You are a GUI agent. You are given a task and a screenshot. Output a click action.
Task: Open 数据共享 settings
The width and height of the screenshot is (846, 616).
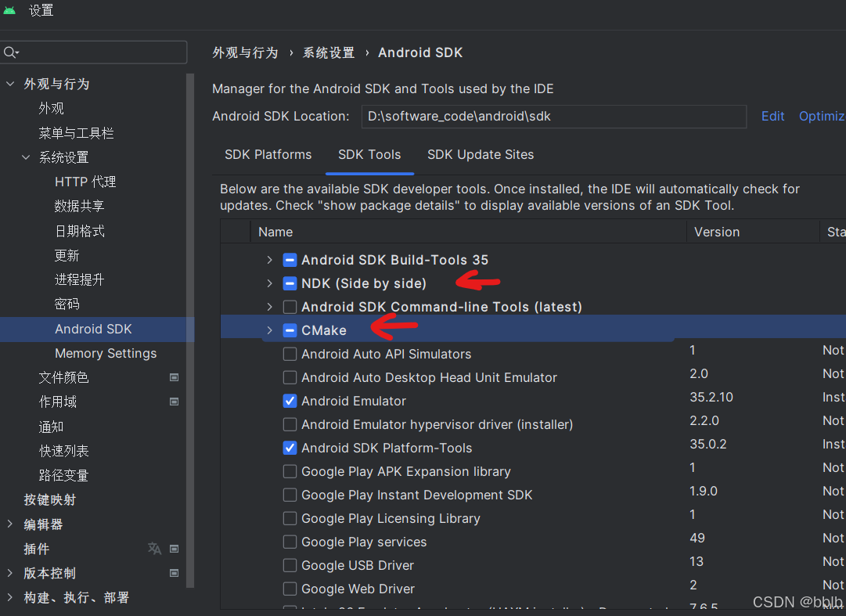[79, 206]
